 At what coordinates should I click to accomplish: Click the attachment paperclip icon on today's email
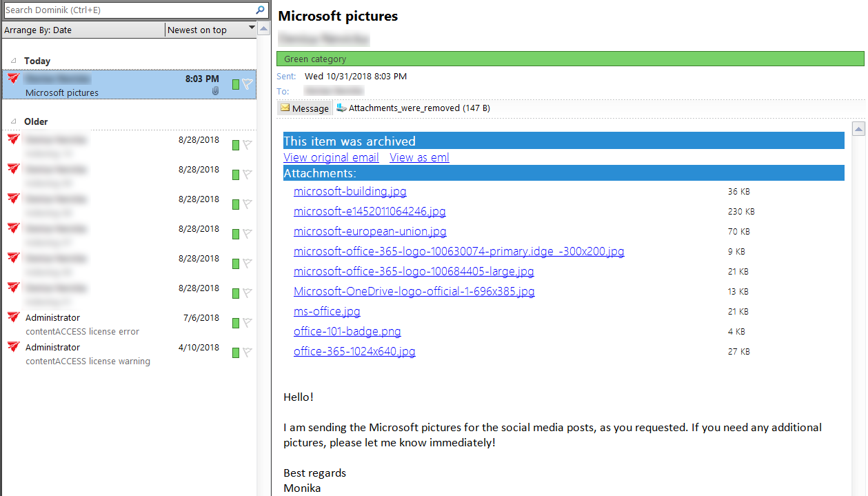tap(215, 91)
